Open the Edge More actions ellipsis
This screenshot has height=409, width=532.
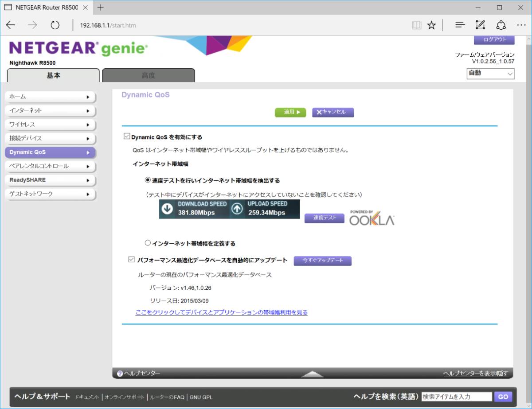pyautogui.click(x=521, y=25)
